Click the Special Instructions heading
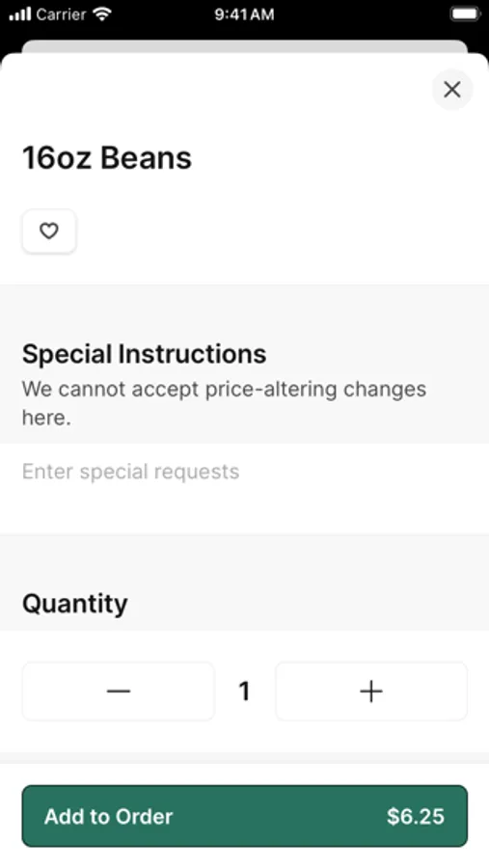 tap(144, 354)
